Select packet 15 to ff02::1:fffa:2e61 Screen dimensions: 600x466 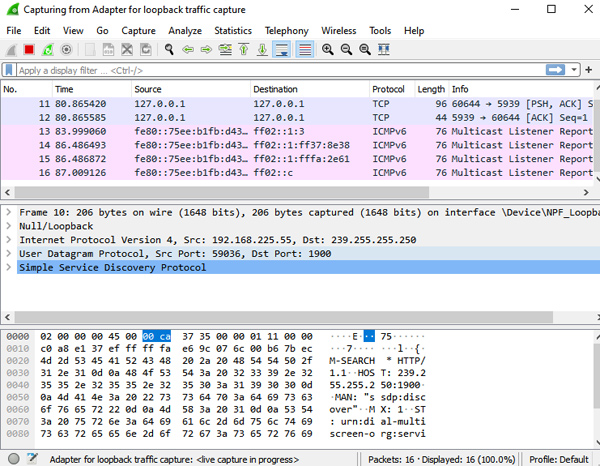297,159
